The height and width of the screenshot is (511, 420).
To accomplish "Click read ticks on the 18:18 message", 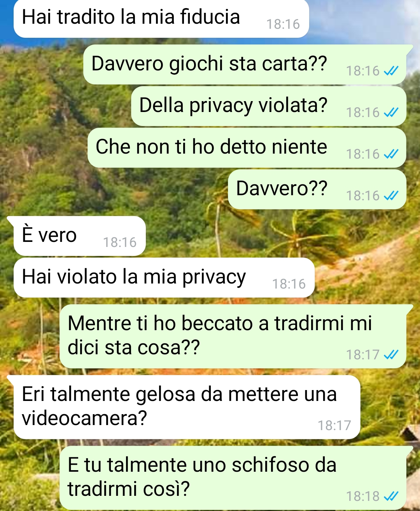I will pos(391,496).
